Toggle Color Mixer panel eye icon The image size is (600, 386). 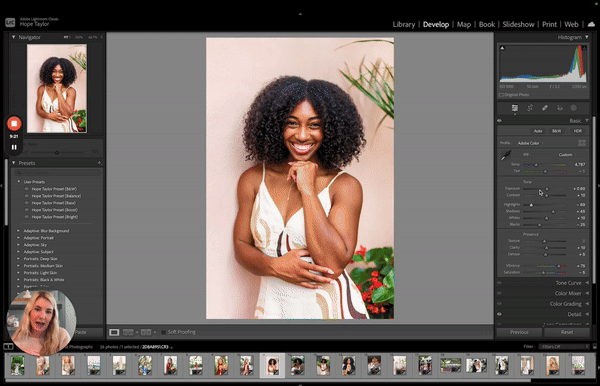(500, 293)
